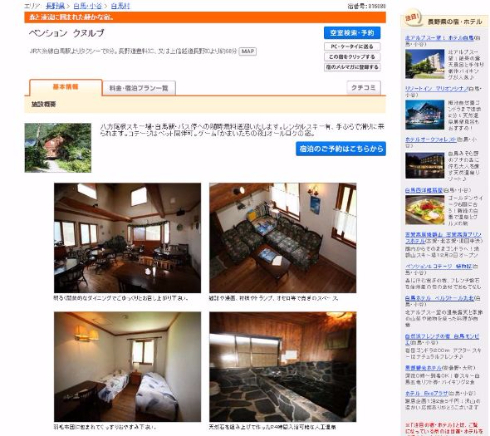View the twin bedroom photo
The image size is (490, 436).
(127, 367)
